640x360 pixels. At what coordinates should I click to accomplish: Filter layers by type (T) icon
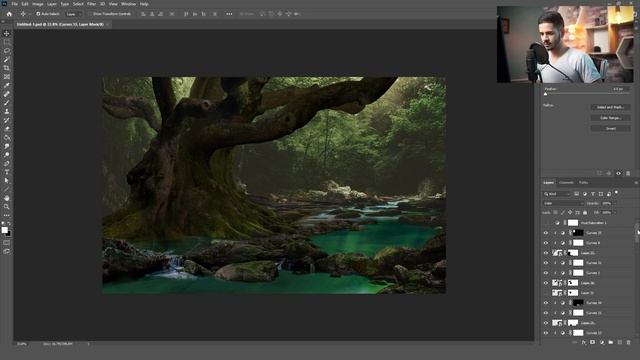(x=593, y=194)
